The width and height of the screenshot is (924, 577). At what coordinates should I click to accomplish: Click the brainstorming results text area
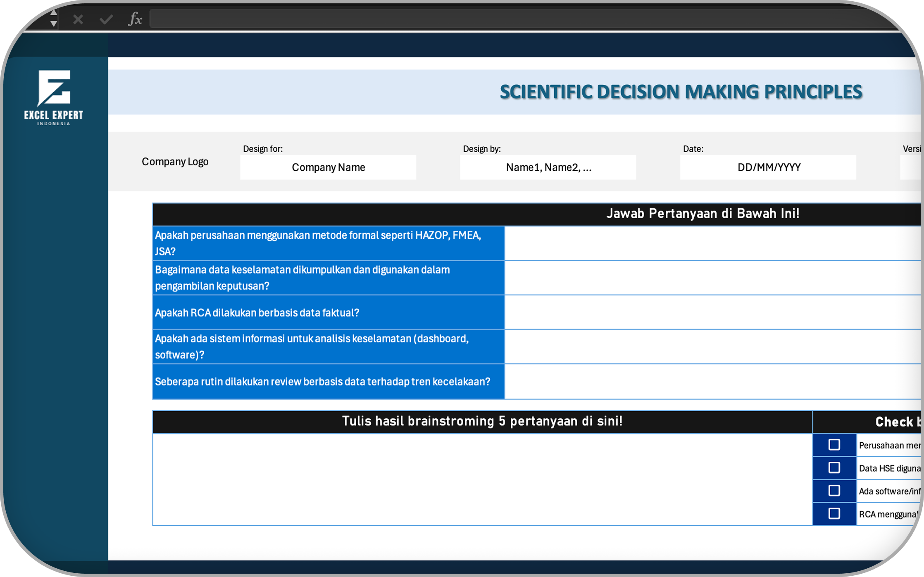click(482, 479)
